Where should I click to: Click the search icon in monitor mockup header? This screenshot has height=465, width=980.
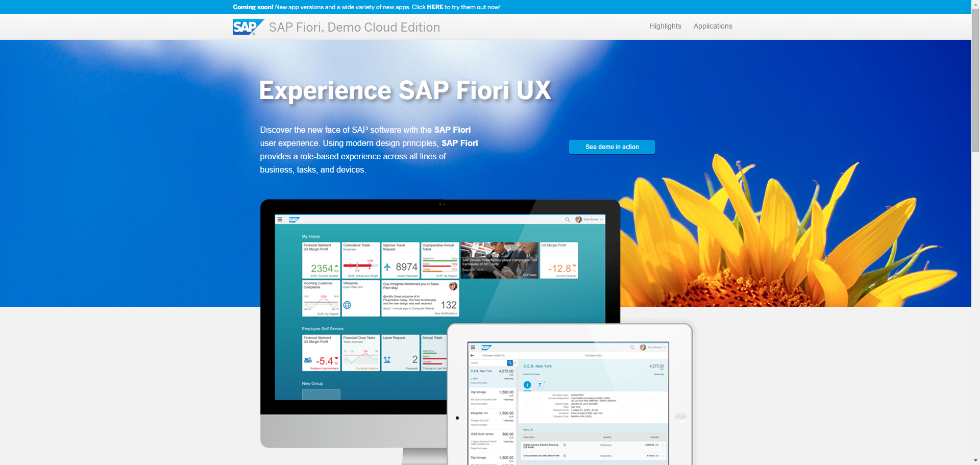coord(567,219)
